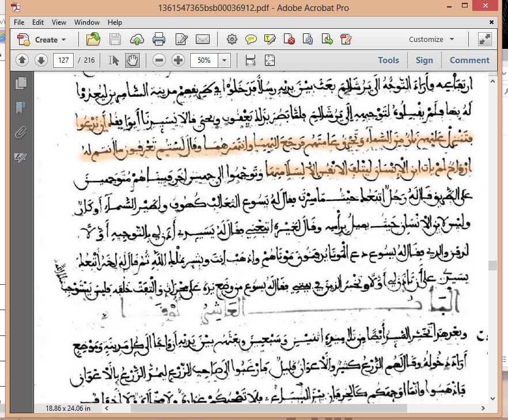Click the Open file folder icon
Screen dimensions: 508x420
point(93,40)
